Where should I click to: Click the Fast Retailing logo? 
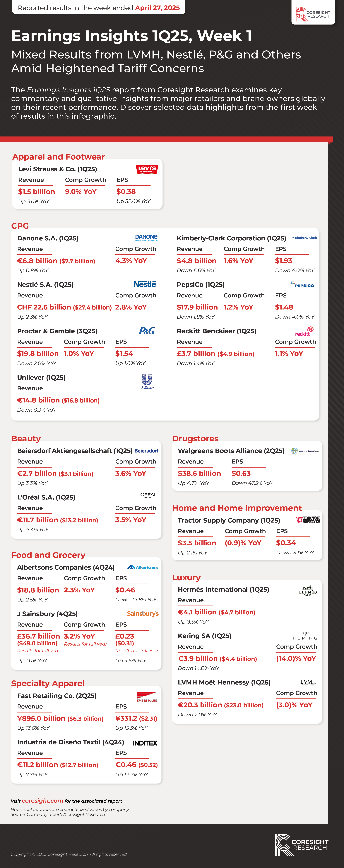pyautogui.click(x=147, y=696)
